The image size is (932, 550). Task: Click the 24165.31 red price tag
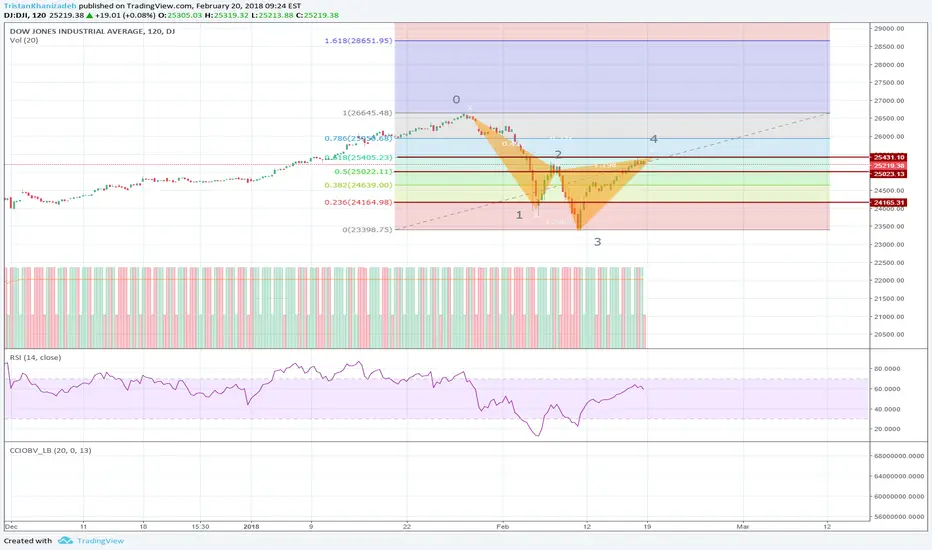[889, 202]
